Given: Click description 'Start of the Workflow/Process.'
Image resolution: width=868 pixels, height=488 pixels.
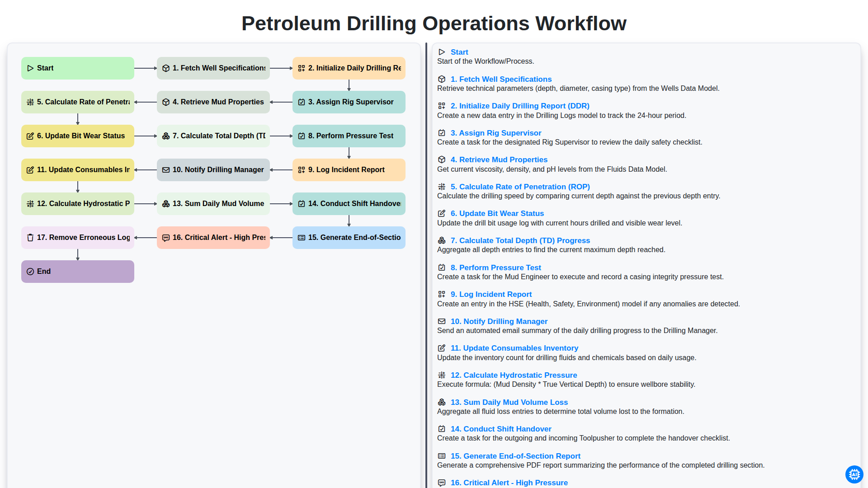Looking at the screenshot, I should point(486,61).
